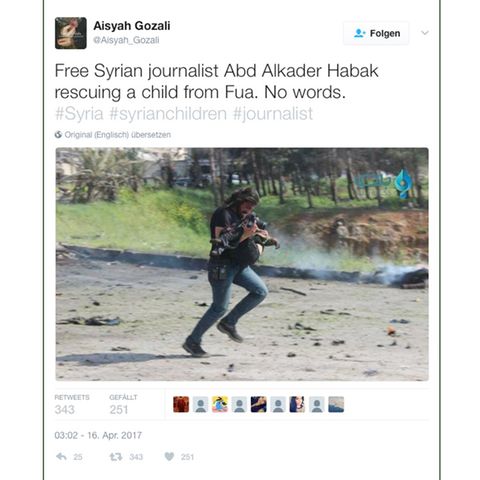
Task: Click globe icon beside translate text
Action: (x=58, y=135)
